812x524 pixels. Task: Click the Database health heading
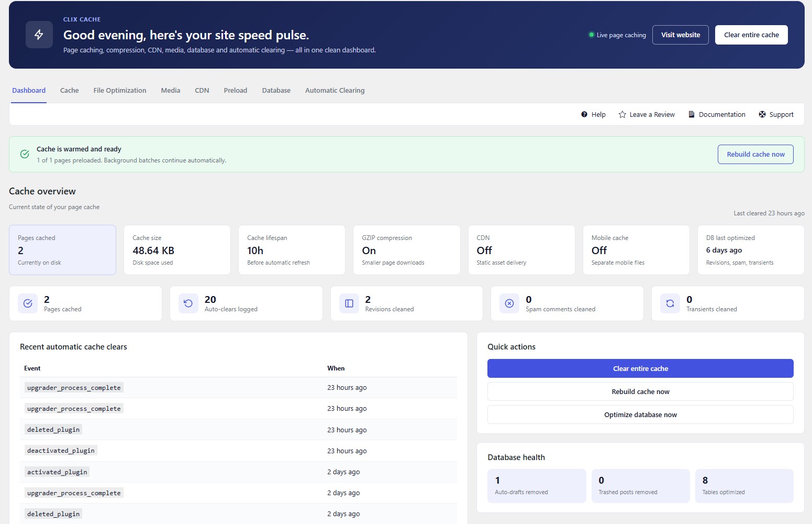point(516,457)
